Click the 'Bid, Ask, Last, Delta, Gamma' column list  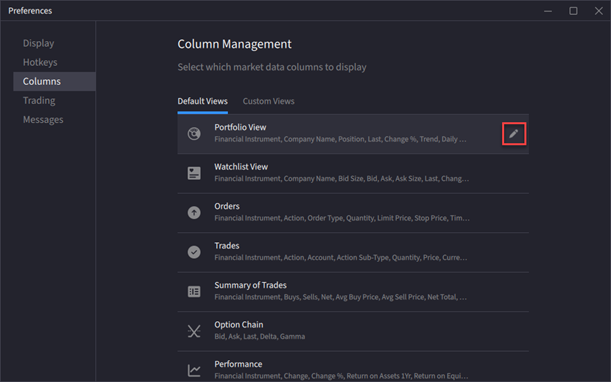[260, 336]
